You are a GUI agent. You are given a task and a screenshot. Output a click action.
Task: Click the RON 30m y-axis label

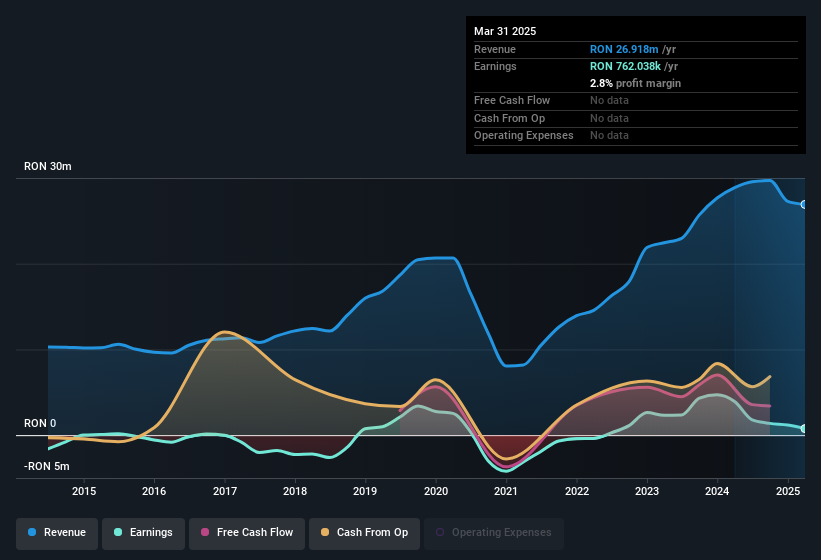48,166
